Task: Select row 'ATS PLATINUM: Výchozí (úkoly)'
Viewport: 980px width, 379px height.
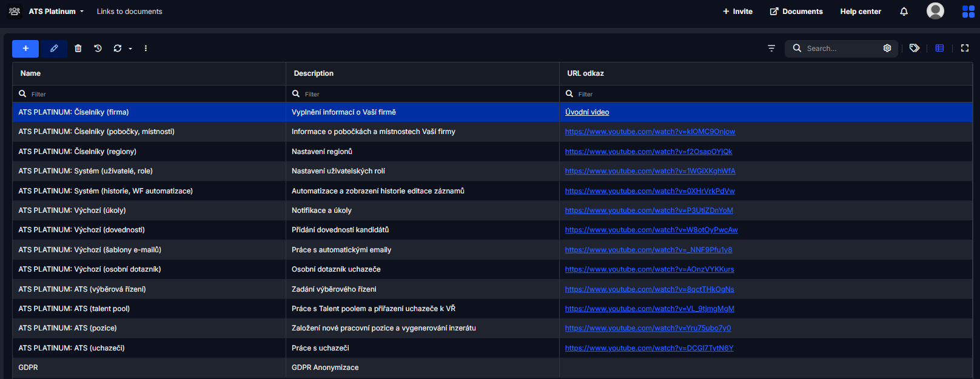Action: click(x=492, y=210)
